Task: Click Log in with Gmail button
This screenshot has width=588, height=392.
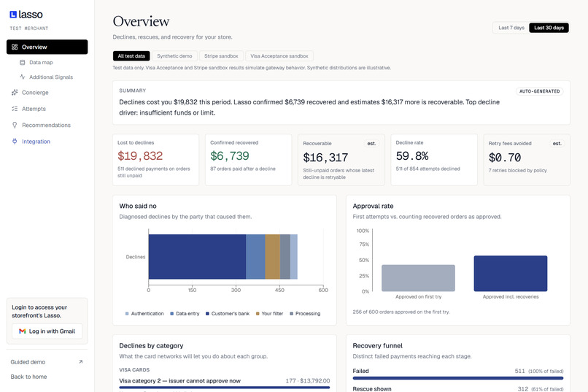Action: tap(47, 331)
